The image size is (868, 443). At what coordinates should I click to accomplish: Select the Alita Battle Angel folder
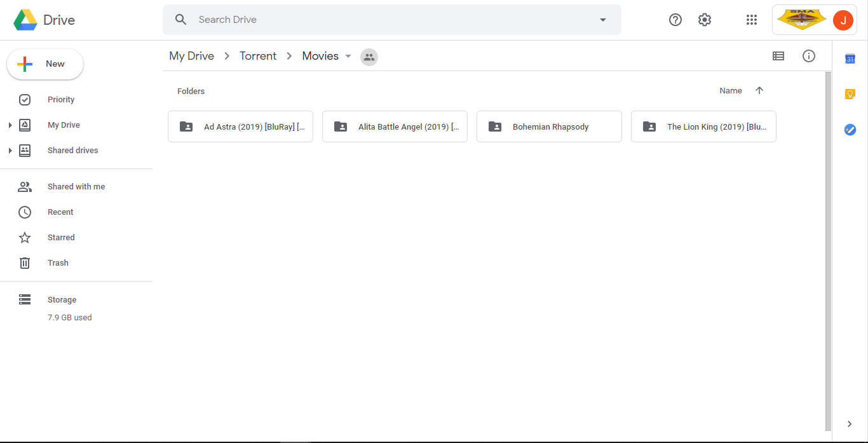coord(395,126)
